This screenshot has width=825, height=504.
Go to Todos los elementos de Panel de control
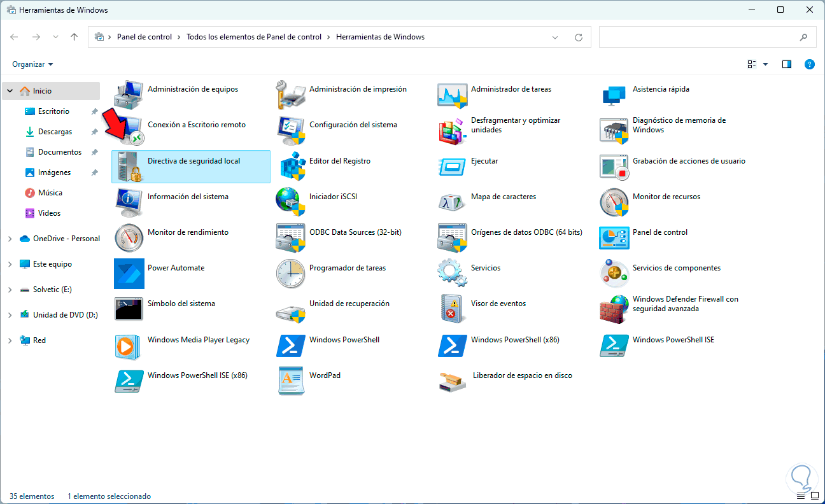point(254,37)
